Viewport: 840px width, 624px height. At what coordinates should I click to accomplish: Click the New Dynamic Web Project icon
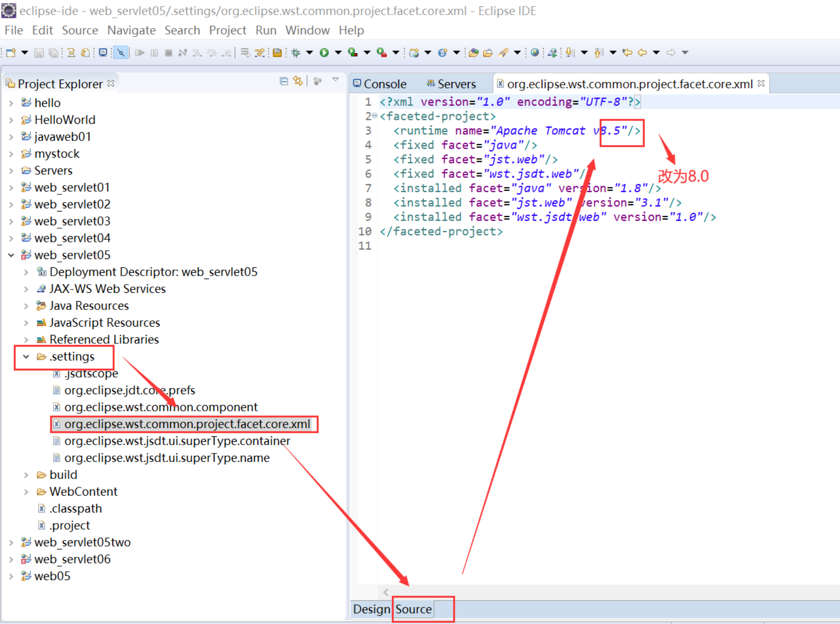414,53
